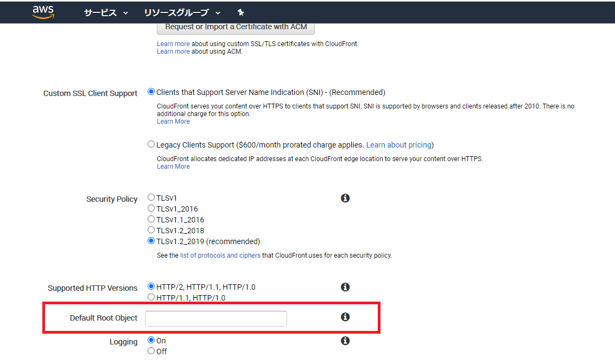Select TLSv1.2_2018 security policy
The image size is (615, 364).
pos(151,230)
